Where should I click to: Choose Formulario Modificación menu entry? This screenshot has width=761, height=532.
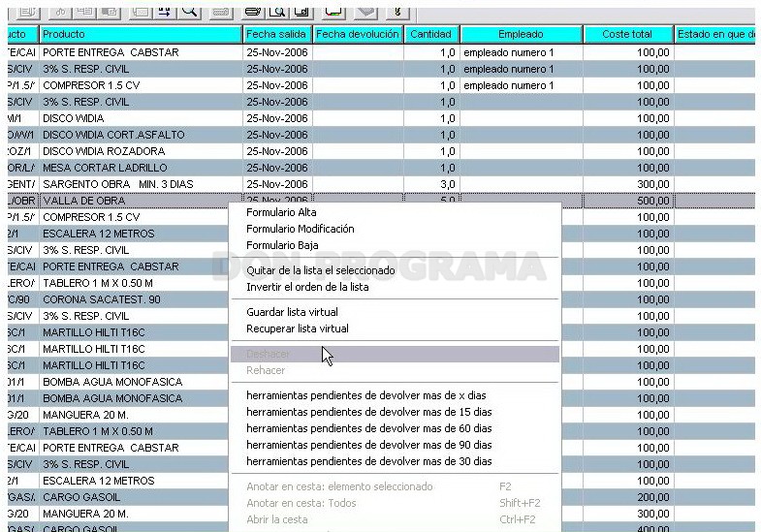tap(301, 229)
